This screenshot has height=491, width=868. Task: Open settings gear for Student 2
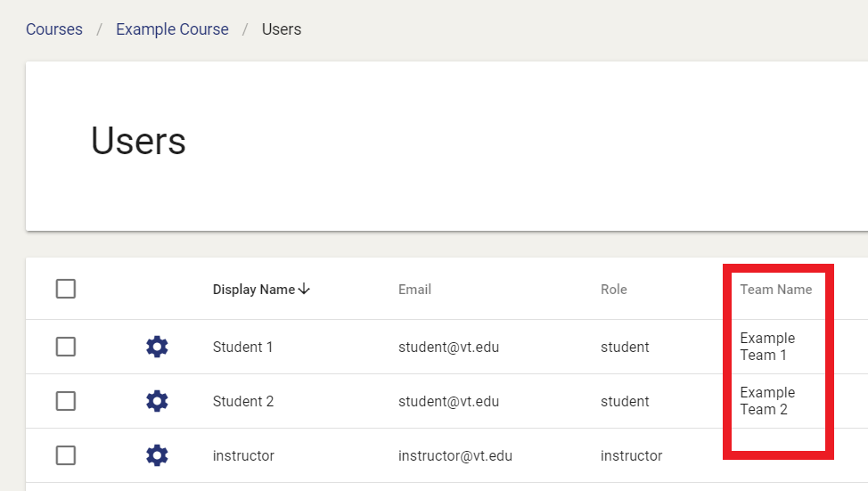tap(157, 401)
